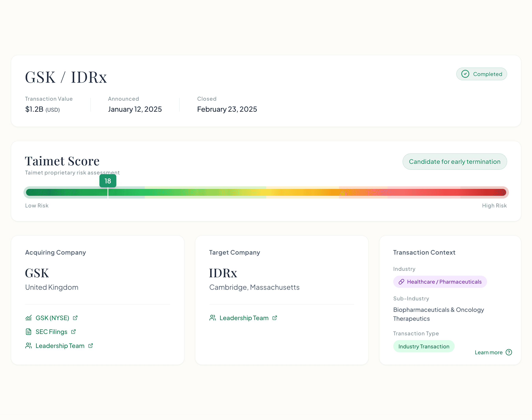Open the SEC Filings link
The width and height of the screenshot is (532, 420).
point(51,332)
